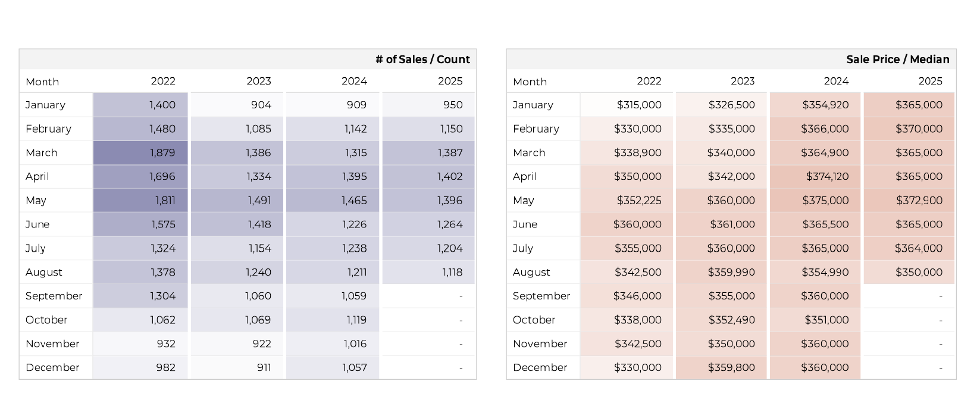980x403 pixels.
Task: Pick the August 2024 median price $354,990
Action: click(815, 272)
